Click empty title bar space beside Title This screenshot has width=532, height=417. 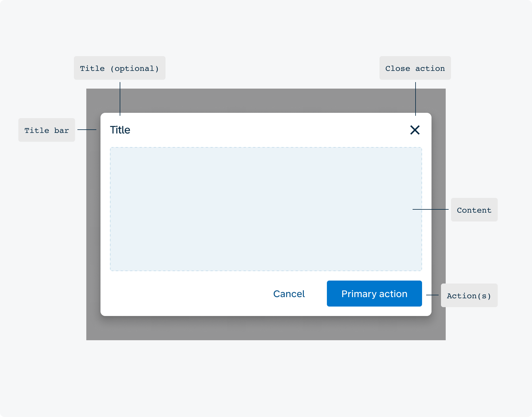(x=266, y=130)
